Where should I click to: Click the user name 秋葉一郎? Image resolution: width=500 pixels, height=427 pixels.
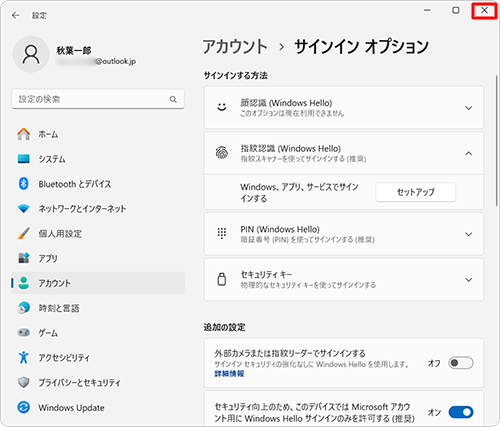74,50
